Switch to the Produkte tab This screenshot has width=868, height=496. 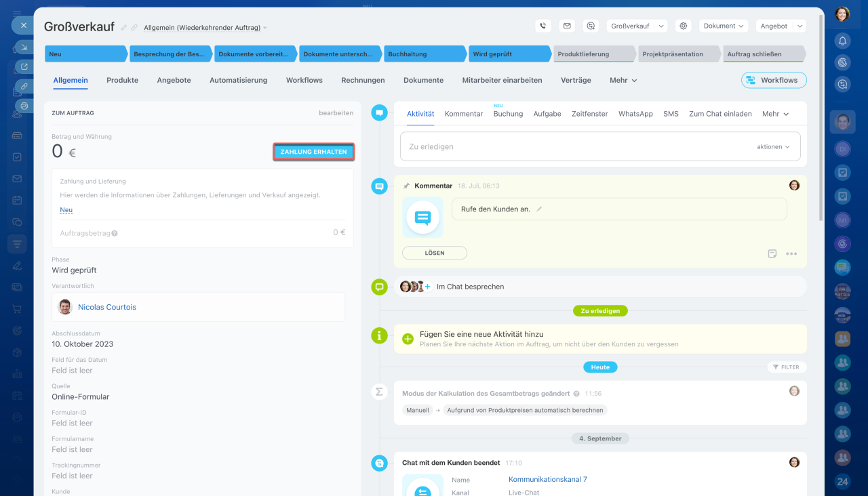tap(122, 80)
